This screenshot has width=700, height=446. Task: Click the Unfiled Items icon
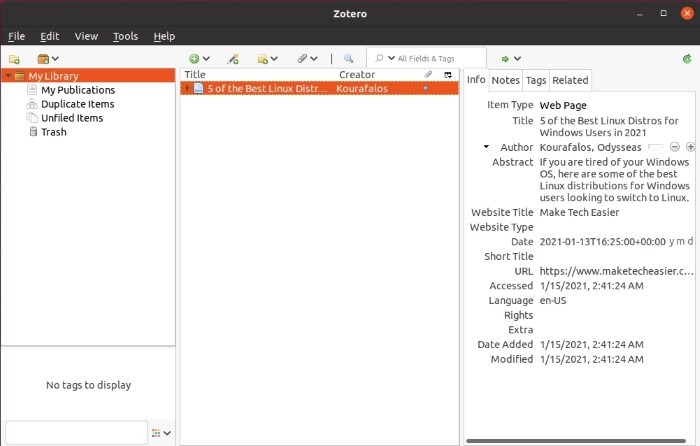[x=32, y=118]
